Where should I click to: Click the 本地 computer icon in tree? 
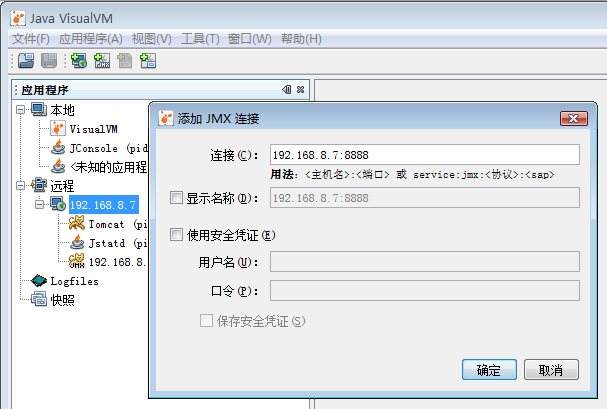(39, 110)
